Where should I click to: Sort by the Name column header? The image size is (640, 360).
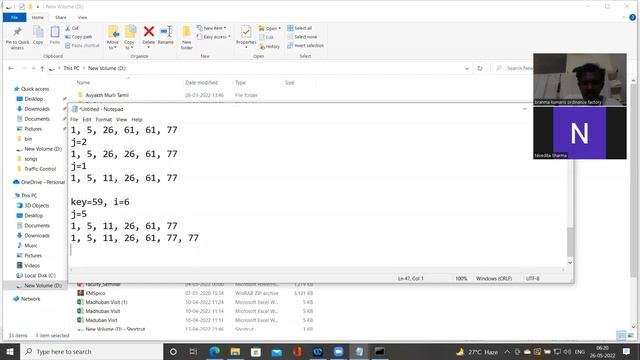click(83, 82)
